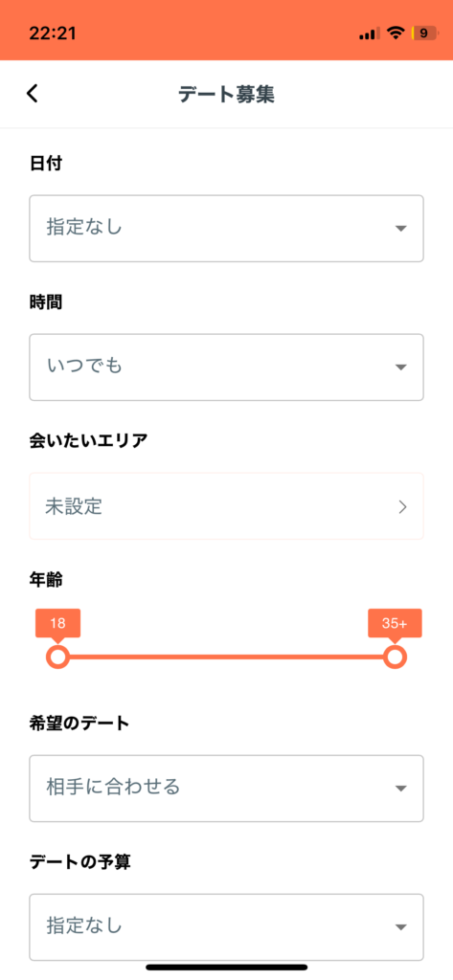Screen dimensions: 453x980
Task: Click the 希望のデート dropdown arrow icon
Action: (401, 789)
